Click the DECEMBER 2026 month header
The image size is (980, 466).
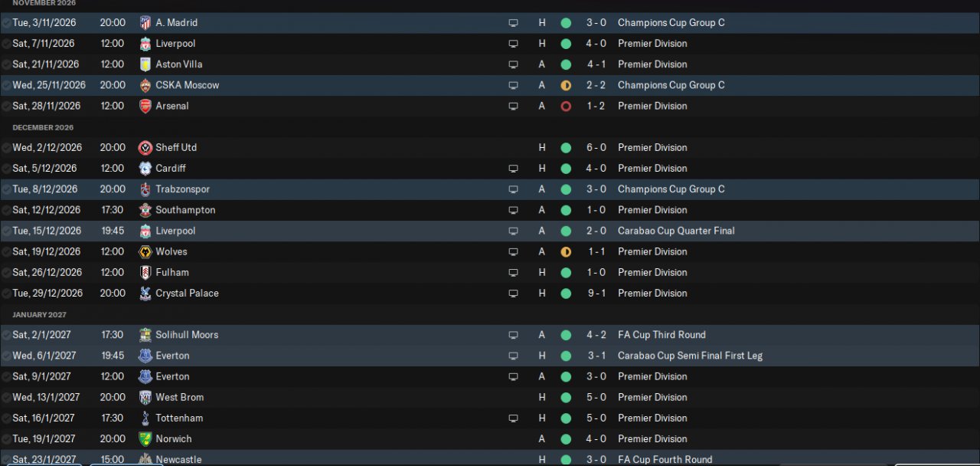point(43,127)
